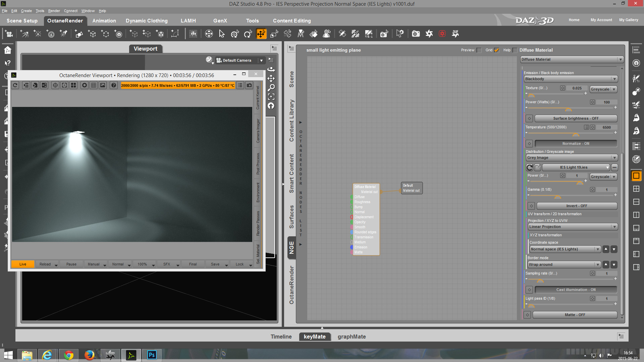Click the Pause button in Octane viewport

click(71, 264)
